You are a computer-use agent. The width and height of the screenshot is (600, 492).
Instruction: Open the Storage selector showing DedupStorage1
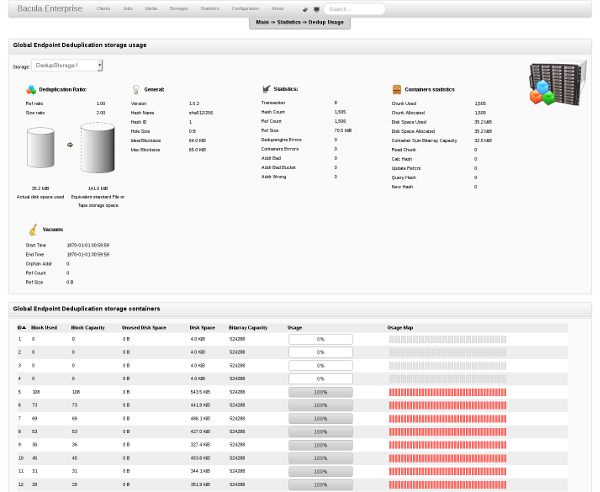pyautogui.click(x=67, y=65)
